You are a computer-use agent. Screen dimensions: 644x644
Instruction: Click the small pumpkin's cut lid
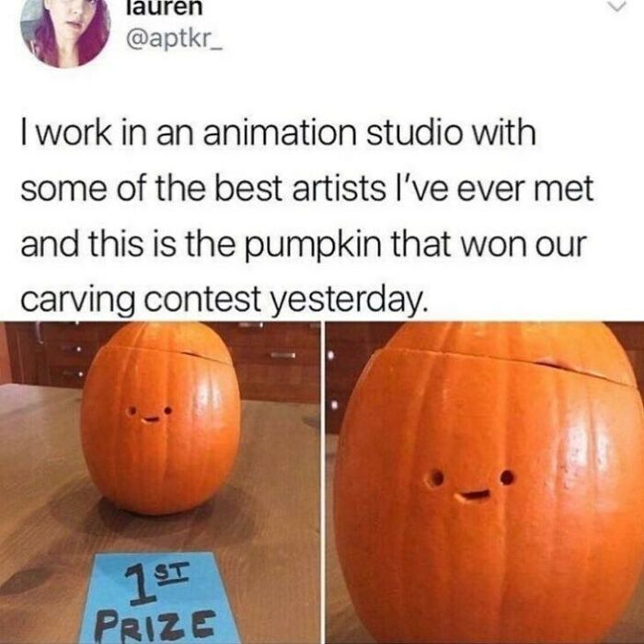click(x=162, y=341)
